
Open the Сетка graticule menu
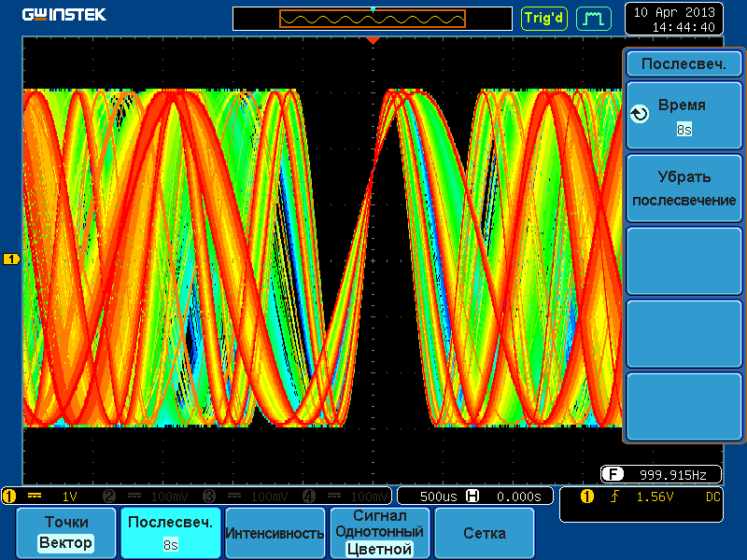(485, 533)
